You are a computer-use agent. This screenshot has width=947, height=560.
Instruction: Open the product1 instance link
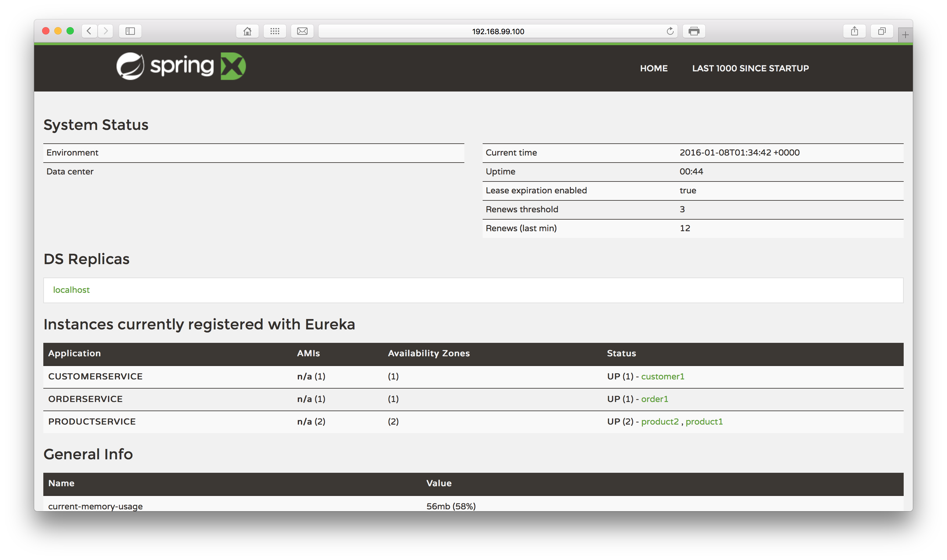click(x=704, y=422)
